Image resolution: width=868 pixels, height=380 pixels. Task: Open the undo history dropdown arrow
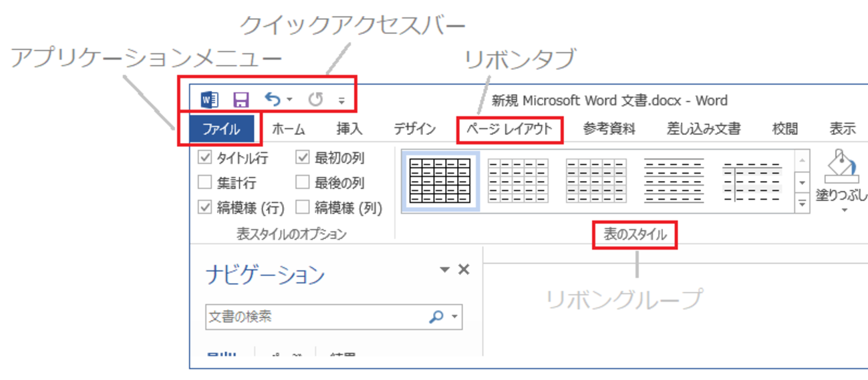point(289,101)
